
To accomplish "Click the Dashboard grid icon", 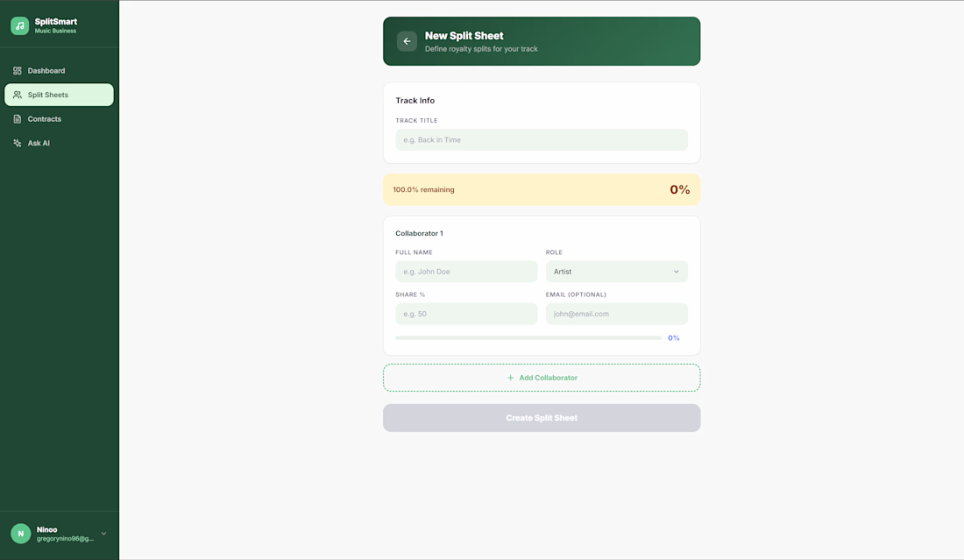I will (x=18, y=71).
